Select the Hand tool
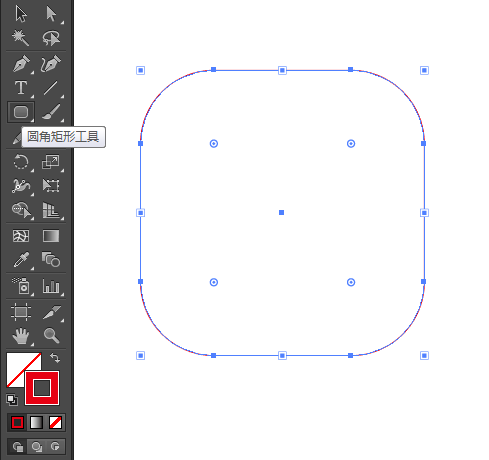 [21, 336]
